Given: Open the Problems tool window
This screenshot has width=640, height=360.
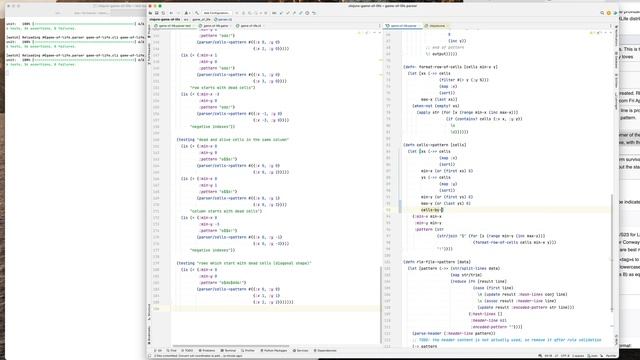Looking at the screenshot, I should pos(207,351).
